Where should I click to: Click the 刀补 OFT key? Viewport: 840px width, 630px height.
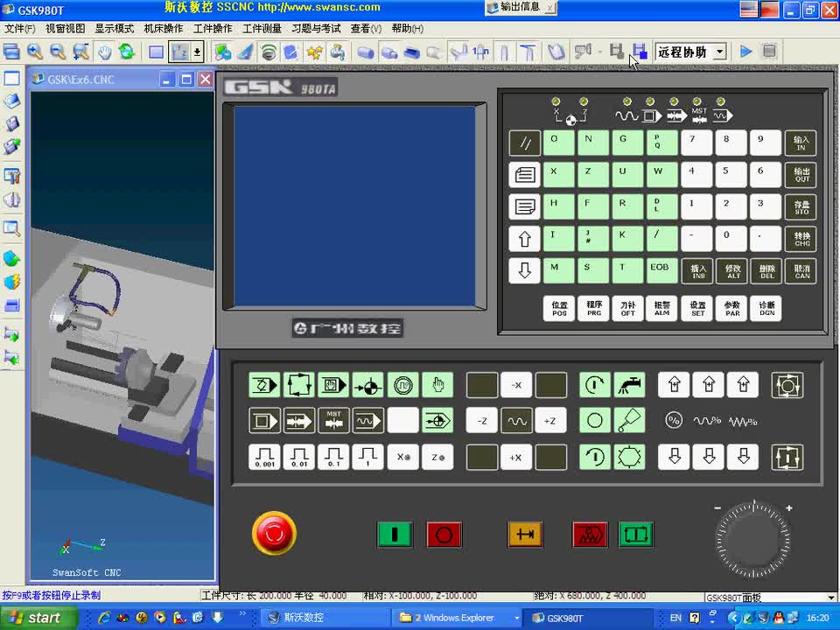627,309
